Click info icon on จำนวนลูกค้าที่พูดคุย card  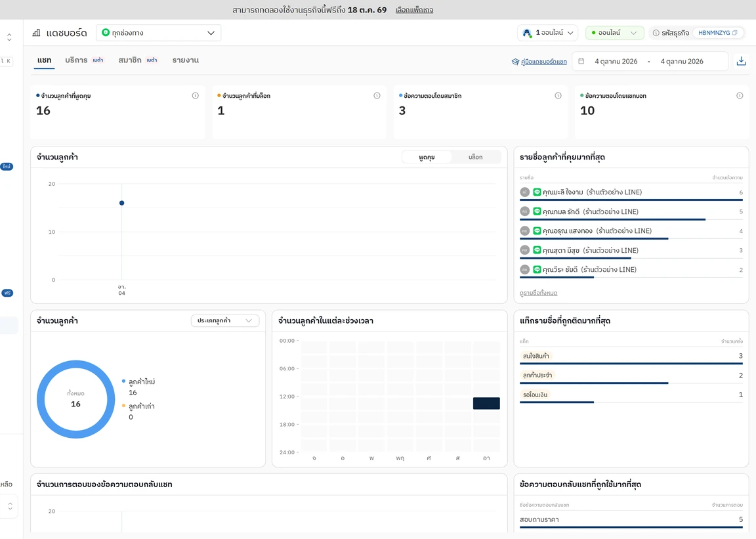(x=196, y=96)
